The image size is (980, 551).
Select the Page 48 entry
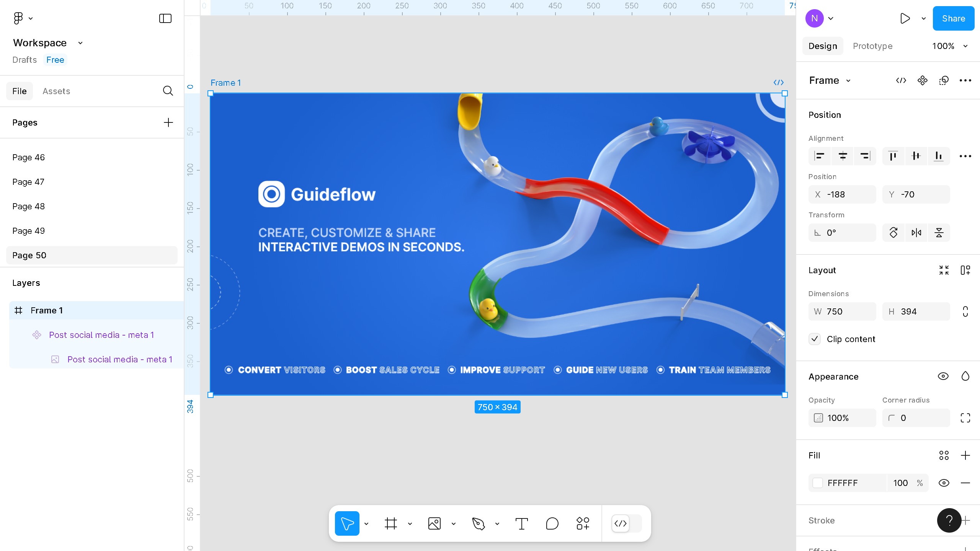coord(29,206)
